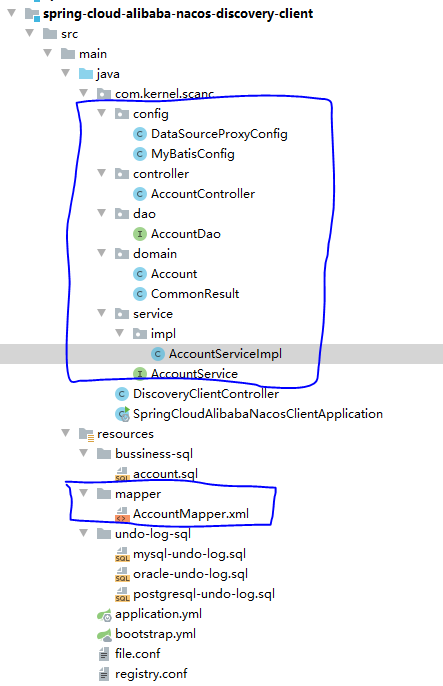Click the Spring leaf icon of application.yml
This screenshot has height=686, width=443.
pyautogui.click(x=104, y=615)
